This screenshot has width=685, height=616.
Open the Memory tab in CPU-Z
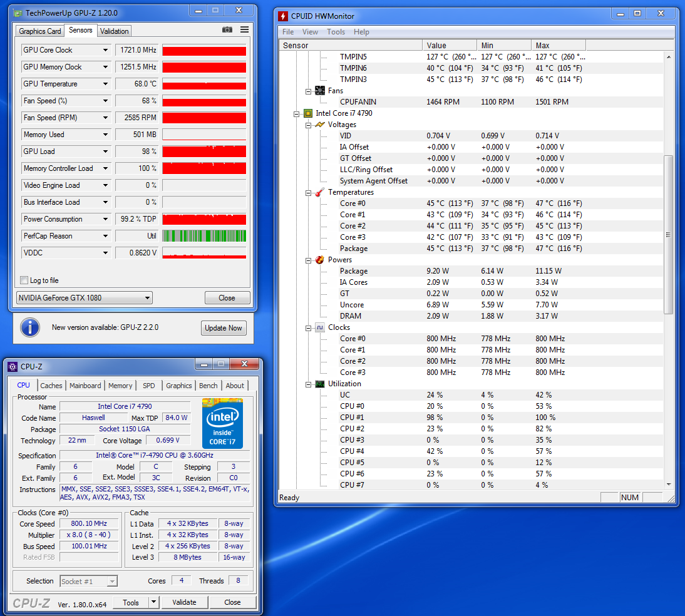120,386
